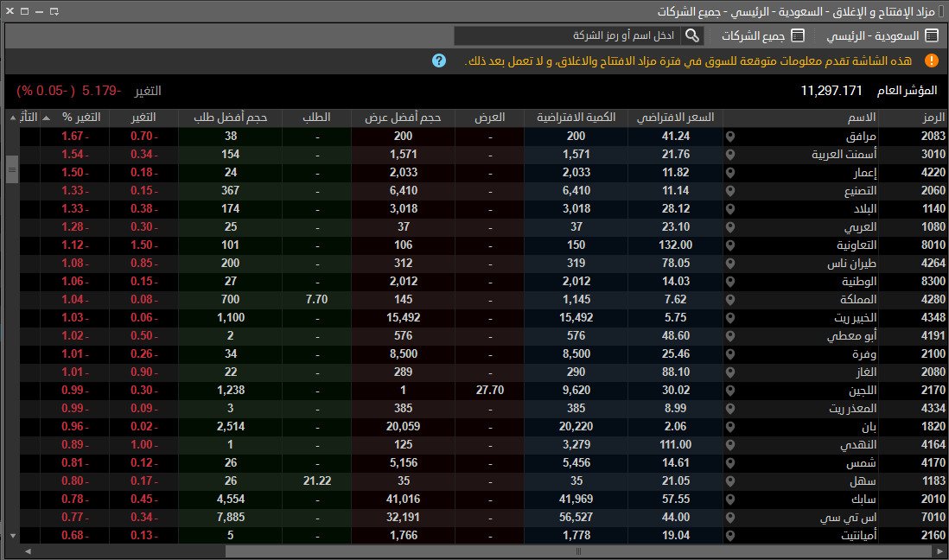Viewport: 949px width, 560px height.
Task: Click the pin icon in الغاز row
Action: pos(730,372)
